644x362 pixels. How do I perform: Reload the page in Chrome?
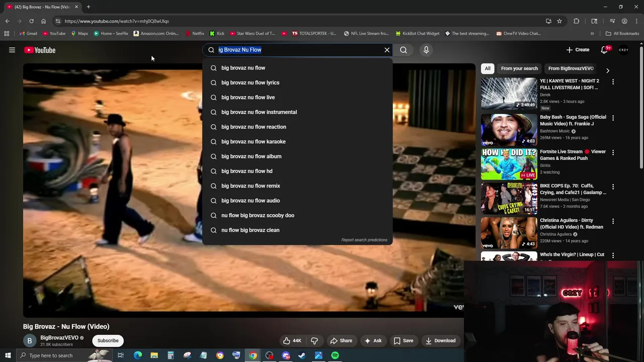point(31,21)
